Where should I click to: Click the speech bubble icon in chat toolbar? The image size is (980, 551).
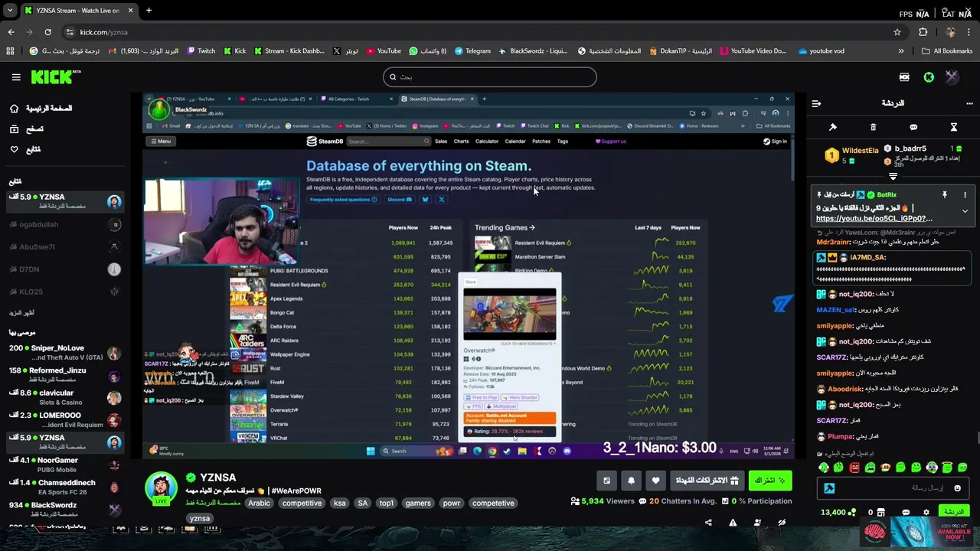pos(913,127)
